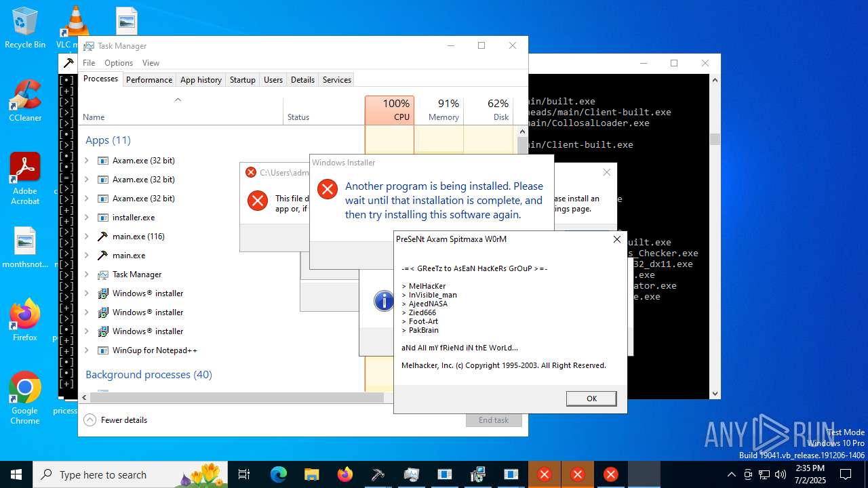Click the Task Manager process row icon
868x488 pixels.
103,274
